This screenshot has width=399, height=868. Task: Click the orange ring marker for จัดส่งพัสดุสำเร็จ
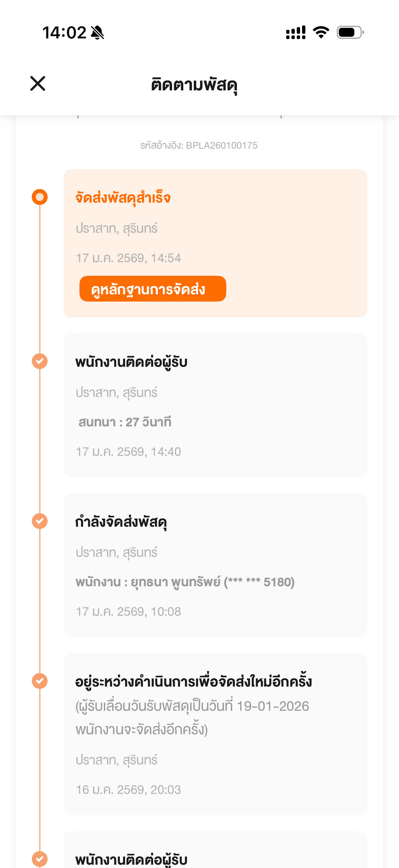pyautogui.click(x=40, y=197)
